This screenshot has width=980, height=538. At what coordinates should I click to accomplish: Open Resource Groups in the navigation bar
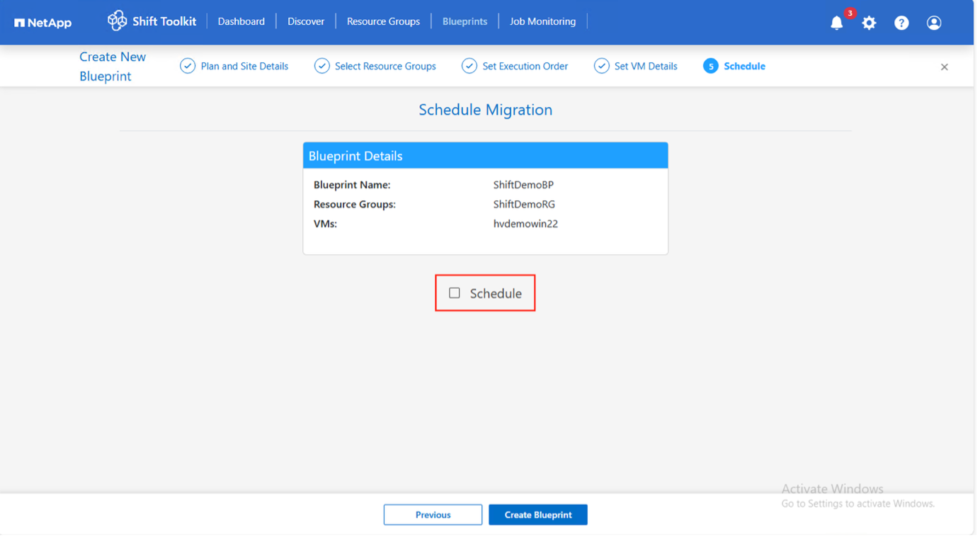(x=383, y=21)
